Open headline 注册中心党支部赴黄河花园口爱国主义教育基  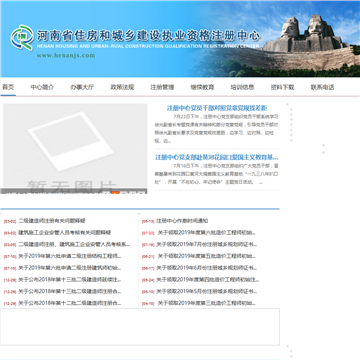click(217, 157)
